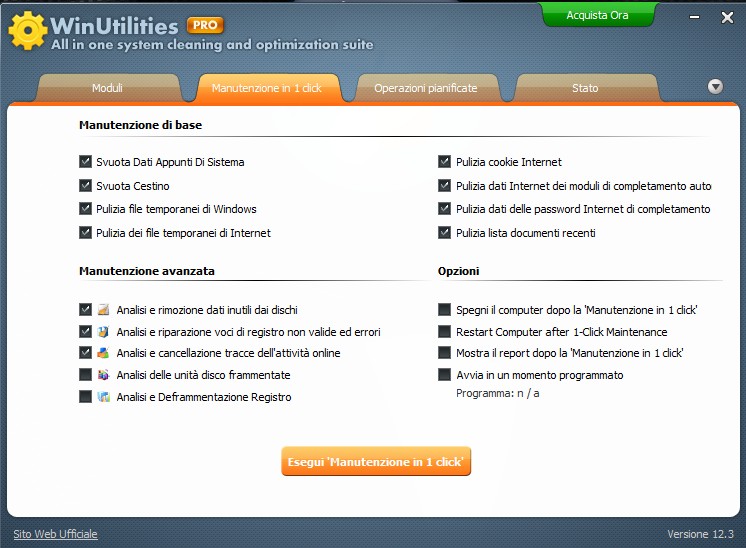Click the PRO badge in the header

[x=205, y=25]
